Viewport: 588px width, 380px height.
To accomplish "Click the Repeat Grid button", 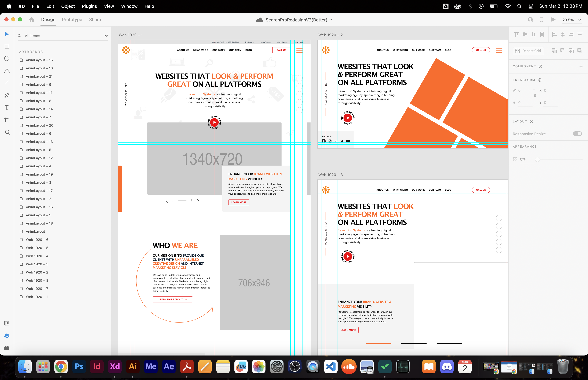I will click(528, 51).
